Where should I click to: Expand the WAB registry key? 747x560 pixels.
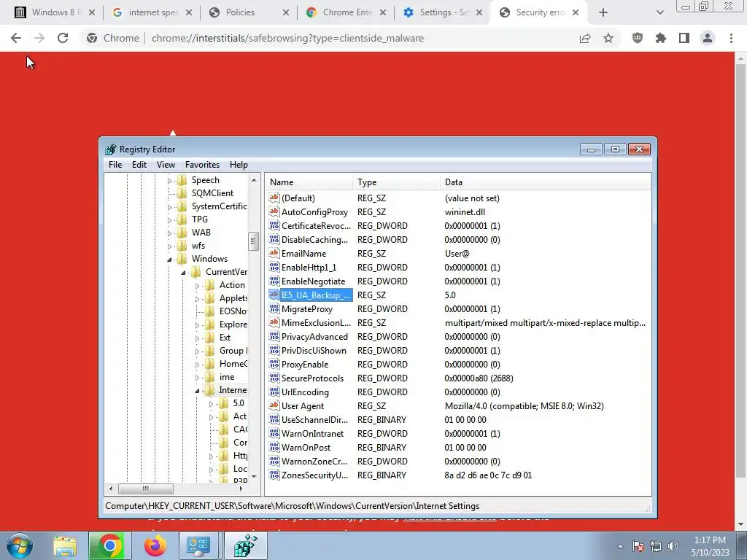point(169,233)
